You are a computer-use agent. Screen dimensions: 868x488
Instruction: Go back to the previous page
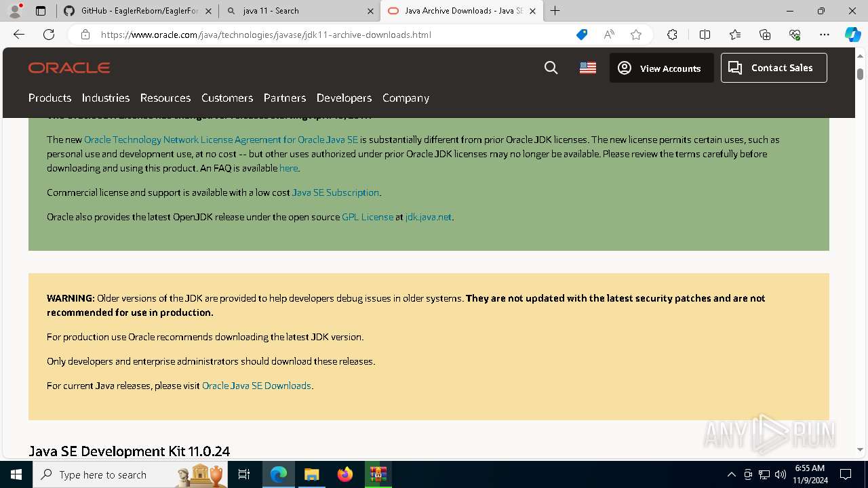pyautogui.click(x=19, y=35)
